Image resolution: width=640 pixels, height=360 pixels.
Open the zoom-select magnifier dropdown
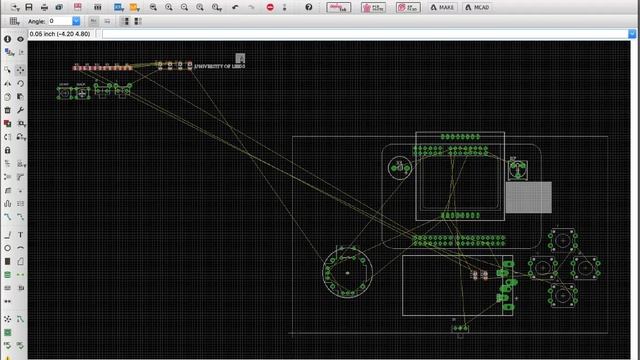pos(217,7)
